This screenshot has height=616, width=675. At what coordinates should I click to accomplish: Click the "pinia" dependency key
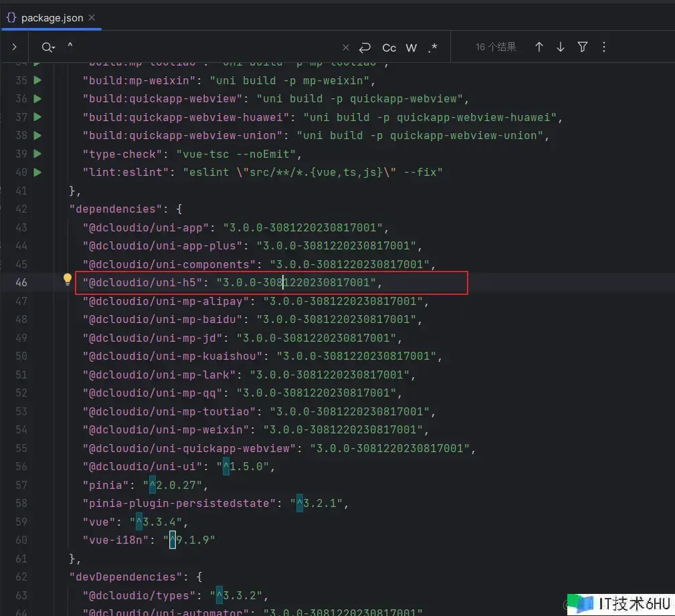click(x=106, y=485)
